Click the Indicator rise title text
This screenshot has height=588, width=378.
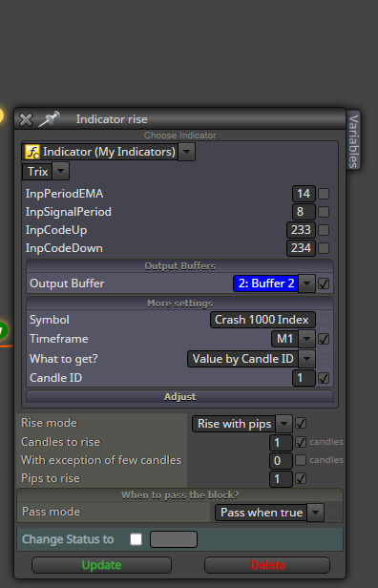[112, 119]
